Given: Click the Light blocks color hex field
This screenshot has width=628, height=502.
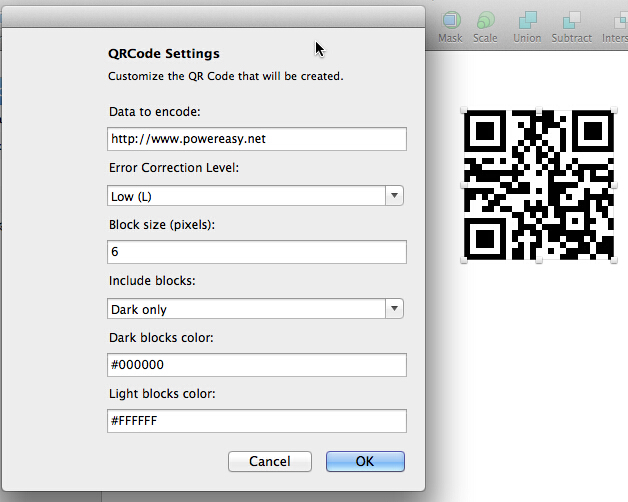Looking at the screenshot, I should [256, 421].
